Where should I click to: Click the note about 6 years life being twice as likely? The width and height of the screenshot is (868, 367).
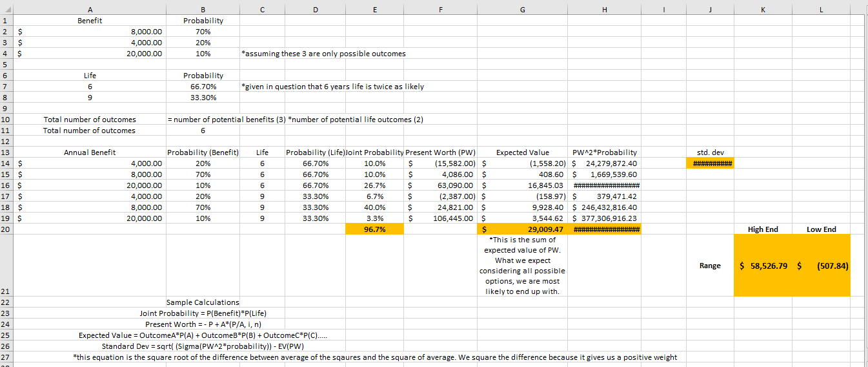tap(332, 87)
